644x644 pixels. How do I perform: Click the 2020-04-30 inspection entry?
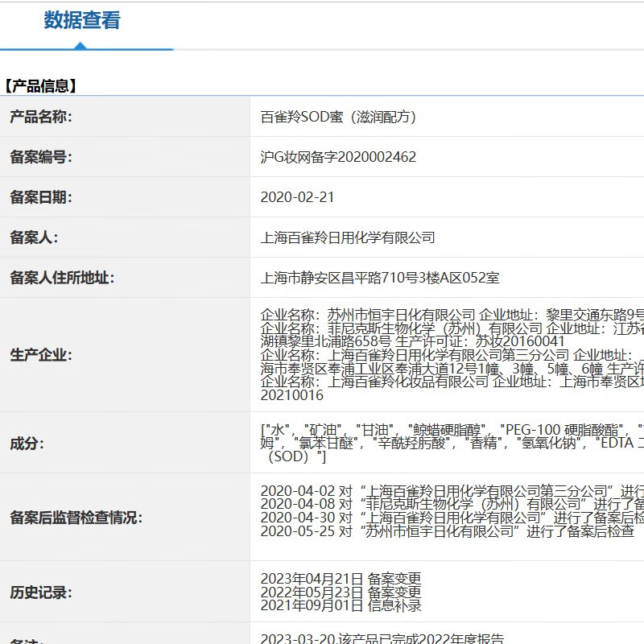click(452, 518)
